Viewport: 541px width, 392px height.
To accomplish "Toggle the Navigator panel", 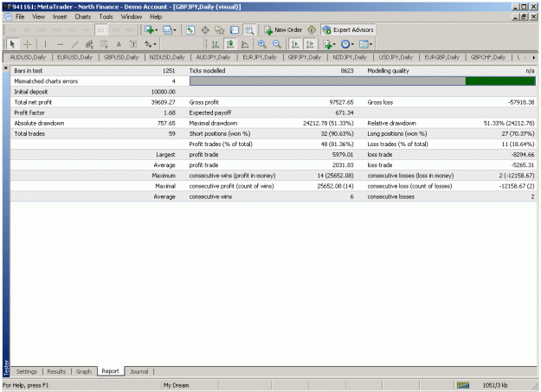I will 220,30.
